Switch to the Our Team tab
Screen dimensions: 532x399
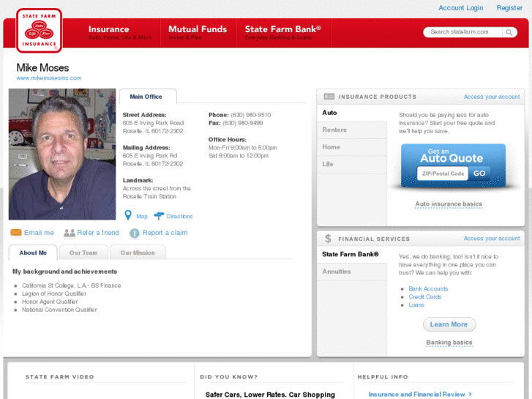point(83,253)
